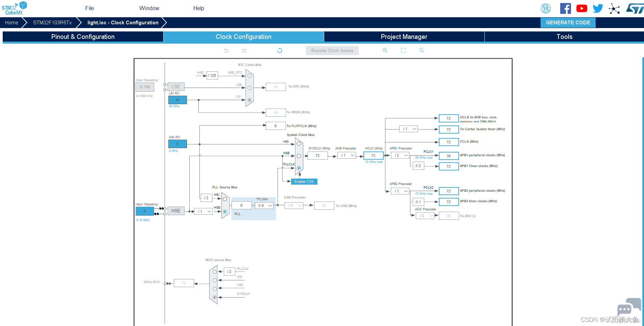Open the AHB Prescaler dropdown
644x326 pixels.
pyautogui.click(x=347, y=156)
